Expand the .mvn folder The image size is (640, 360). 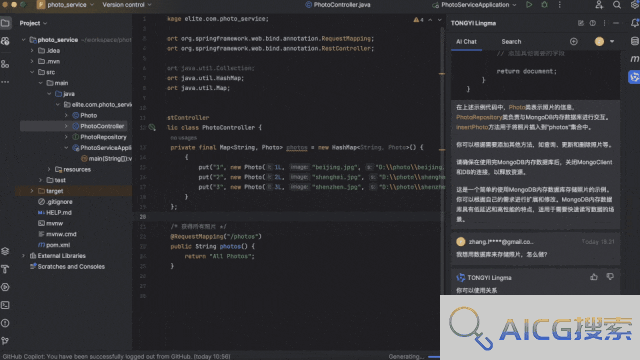coord(32,61)
